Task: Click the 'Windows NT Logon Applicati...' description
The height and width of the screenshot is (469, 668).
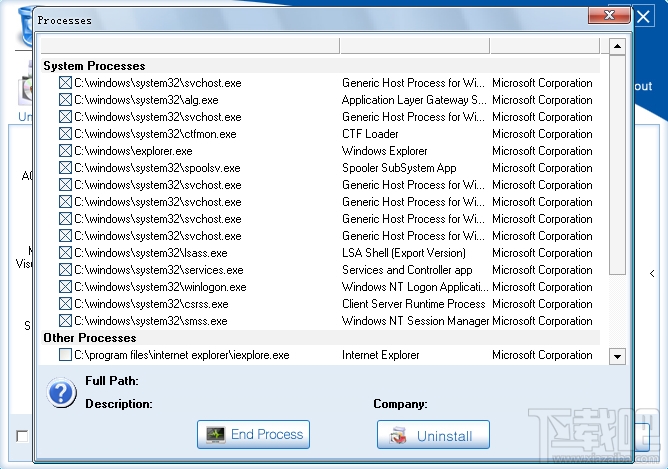Action: (x=415, y=287)
